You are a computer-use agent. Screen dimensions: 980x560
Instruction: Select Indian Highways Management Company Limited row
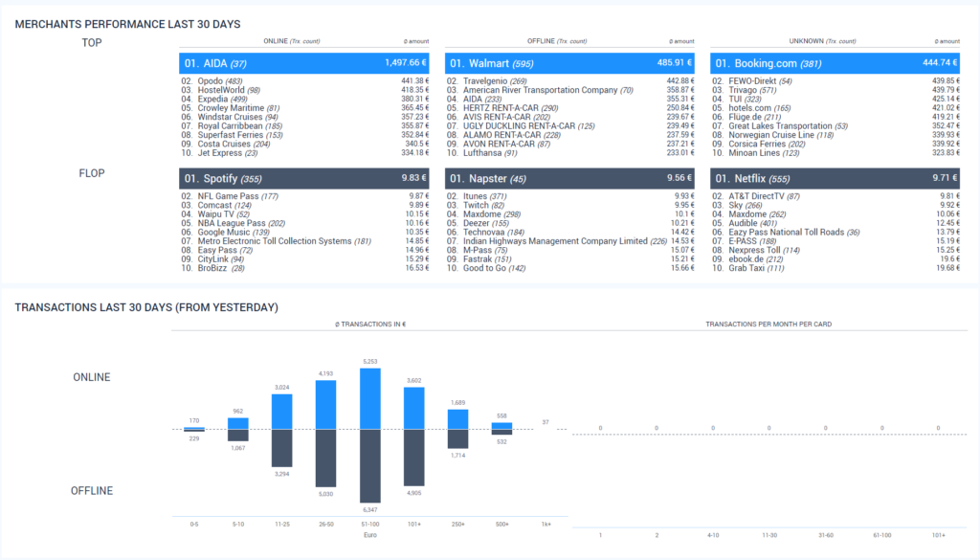(569, 241)
